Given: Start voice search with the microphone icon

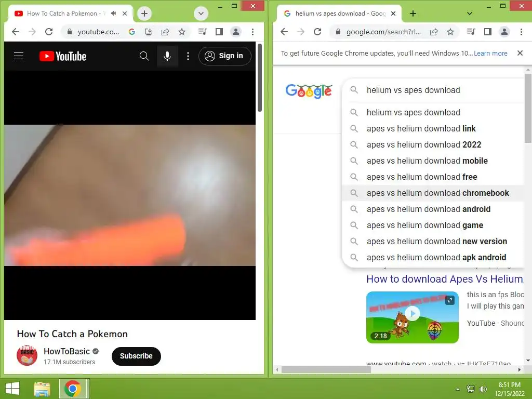Looking at the screenshot, I should pyautogui.click(x=167, y=56).
